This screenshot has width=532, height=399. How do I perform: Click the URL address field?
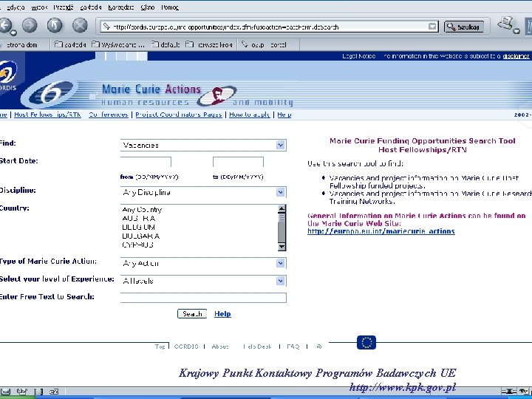coord(265,27)
